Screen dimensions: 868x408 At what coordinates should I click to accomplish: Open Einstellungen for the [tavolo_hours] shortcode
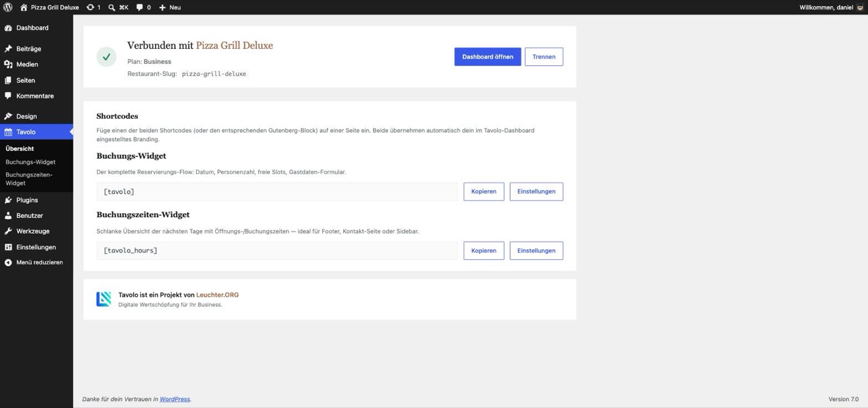[536, 251]
